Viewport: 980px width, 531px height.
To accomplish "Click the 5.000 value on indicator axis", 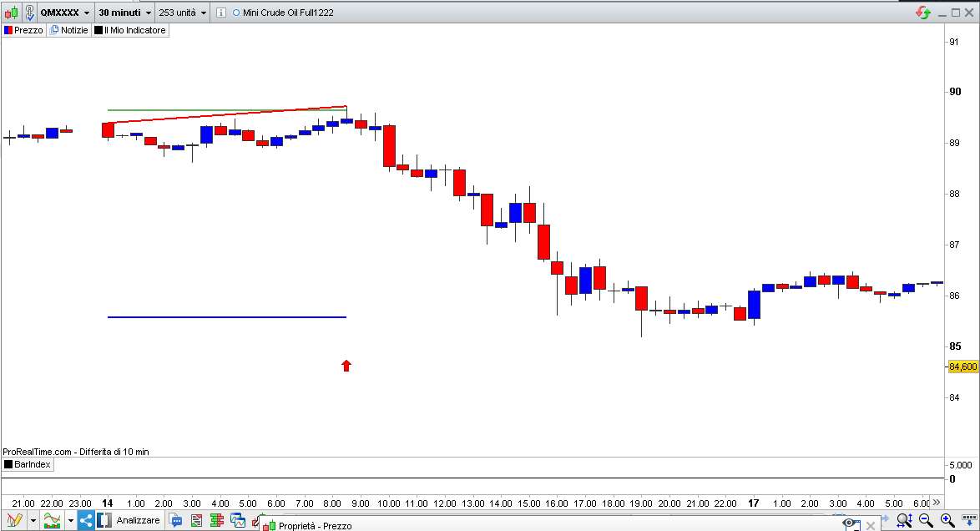I will pos(961,465).
